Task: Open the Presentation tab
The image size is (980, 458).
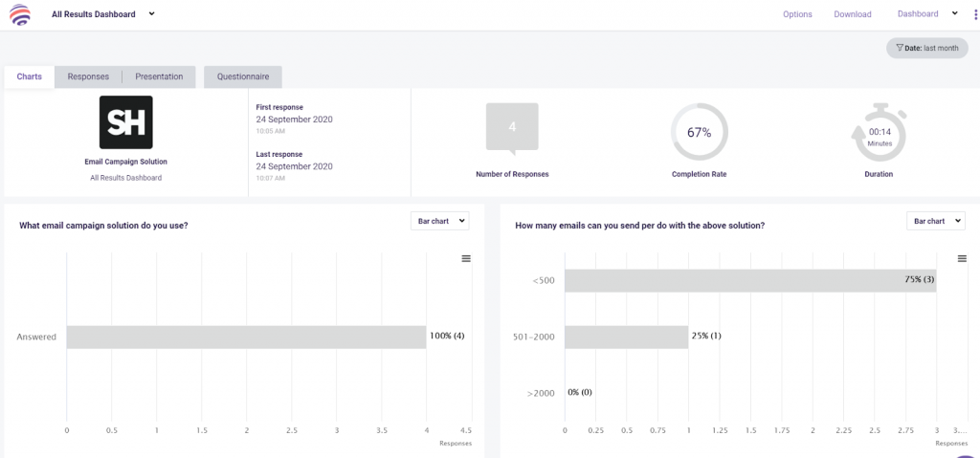Action: (x=159, y=76)
